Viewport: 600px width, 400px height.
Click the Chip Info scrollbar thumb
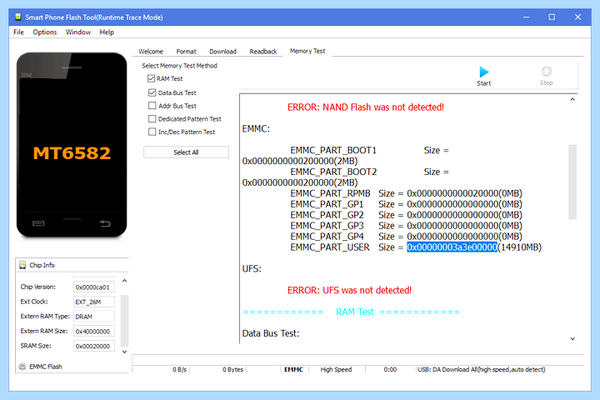coord(124,320)
